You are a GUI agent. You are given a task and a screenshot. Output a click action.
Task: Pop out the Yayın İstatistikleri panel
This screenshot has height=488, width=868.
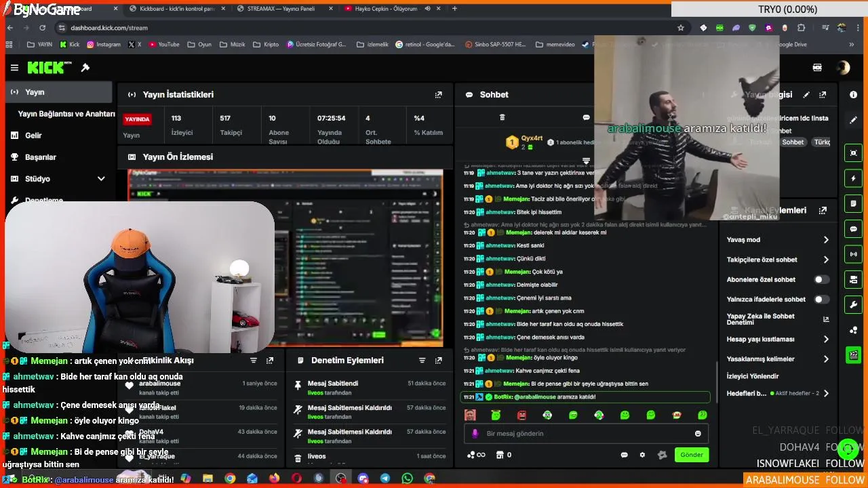tap(438, 95)
